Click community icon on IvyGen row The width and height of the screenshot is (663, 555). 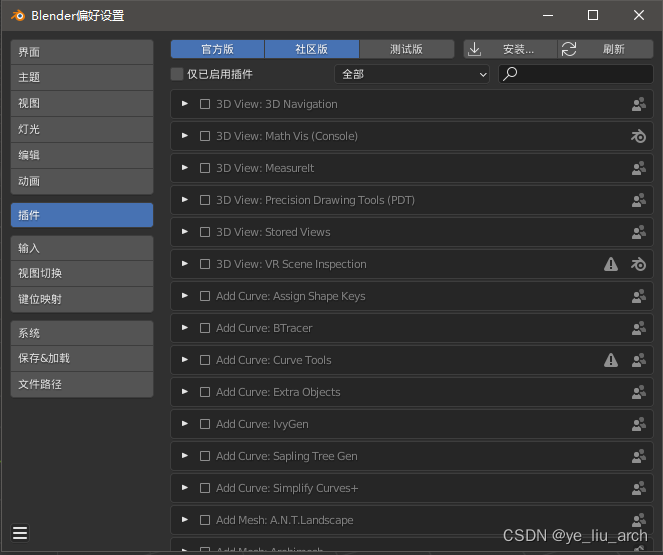[x=638, y=424]
